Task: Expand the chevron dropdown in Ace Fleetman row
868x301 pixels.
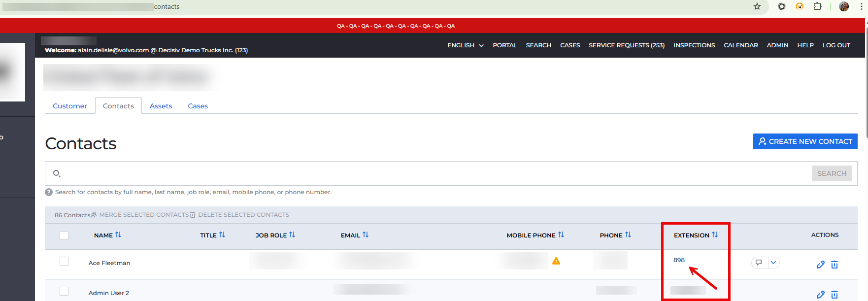Action: [x=773, y=263]
